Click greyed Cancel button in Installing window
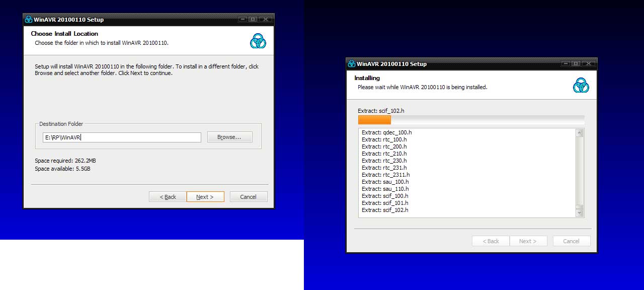Viewport: 644px width, 290px height. click(572, 241)
